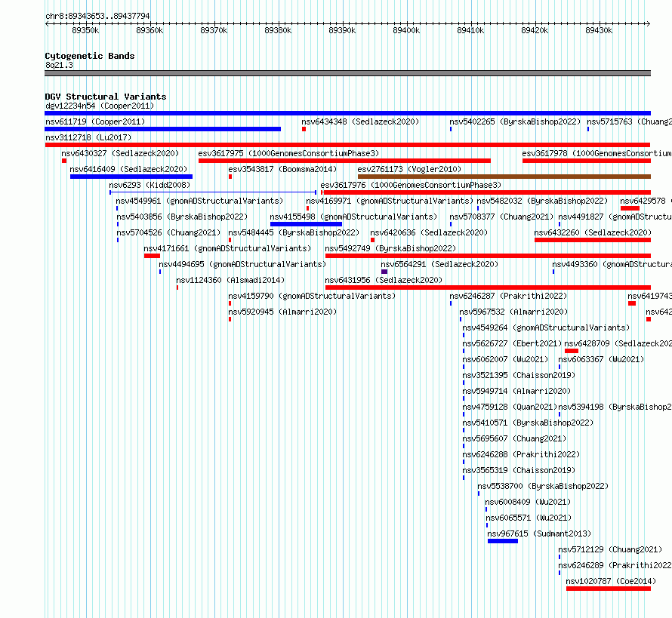672x618 pixels.
Task: Open nsv5402265 (ByrskaBishop2022) variant
Action: pyautogui.click(x=515, y=121)
